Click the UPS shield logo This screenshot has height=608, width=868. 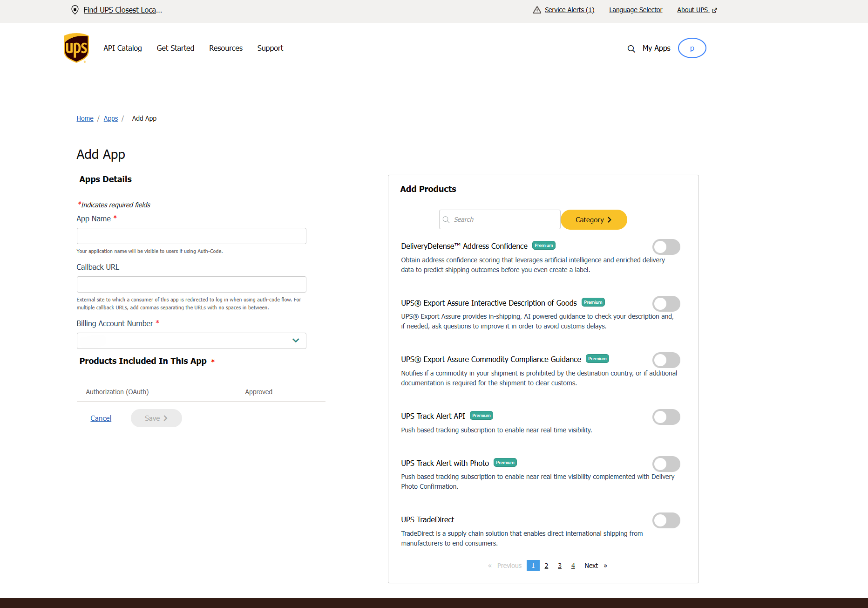point(76,48)
